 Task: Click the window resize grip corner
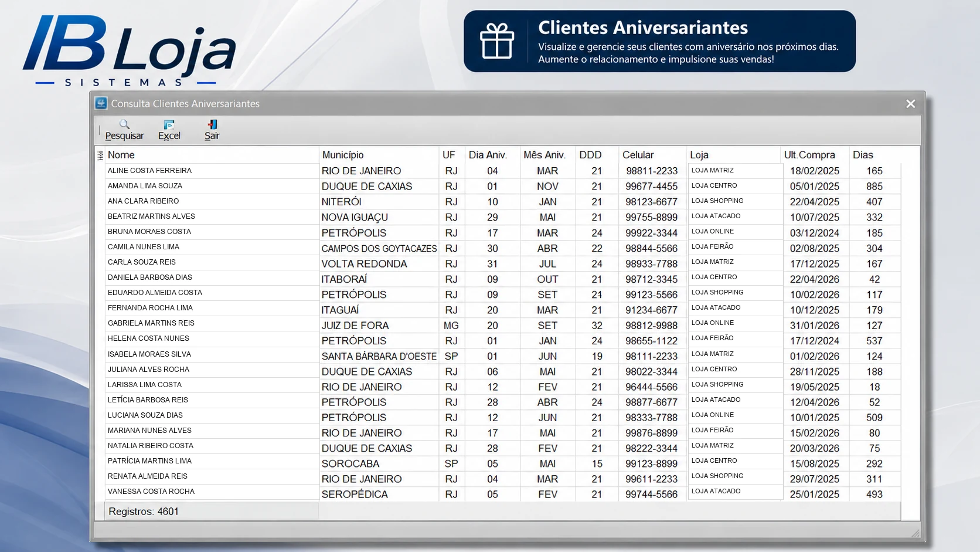point(916,533)
